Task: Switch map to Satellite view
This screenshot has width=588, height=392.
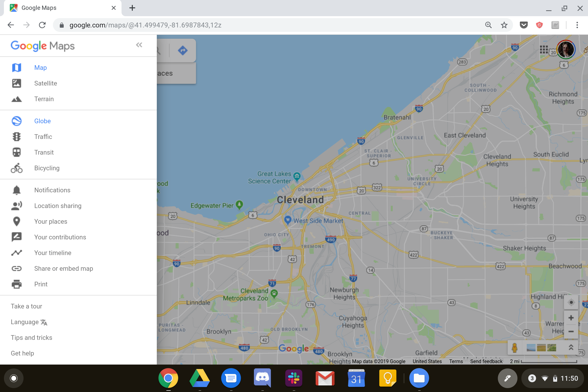Action: click(x=46, y=83)
